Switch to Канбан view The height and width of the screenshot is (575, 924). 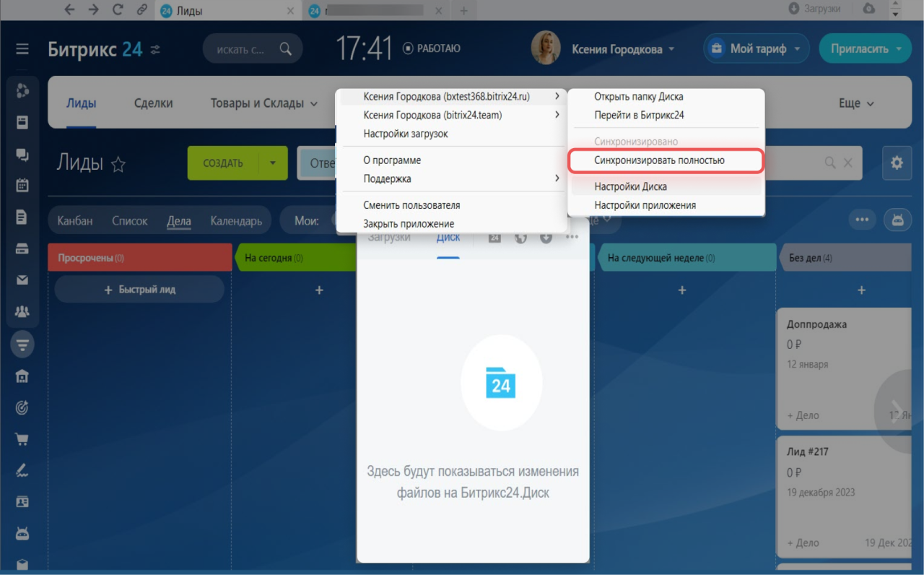coord(75,221)
